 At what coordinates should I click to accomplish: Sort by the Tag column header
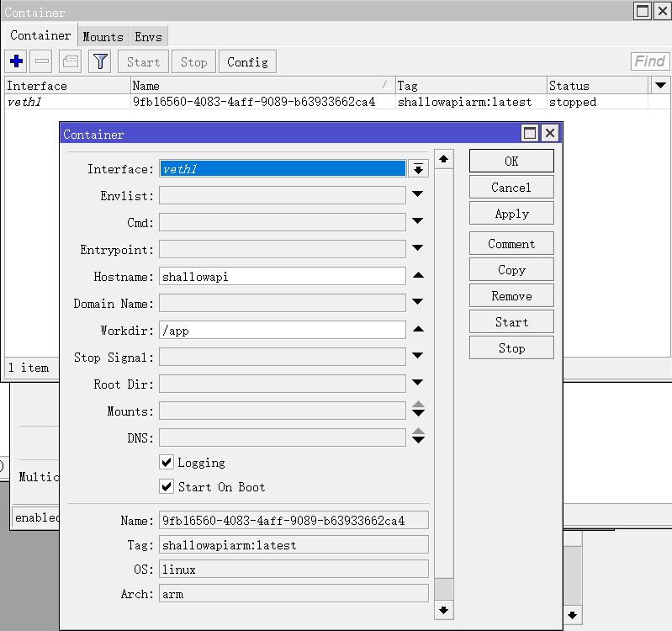(471, 85)
